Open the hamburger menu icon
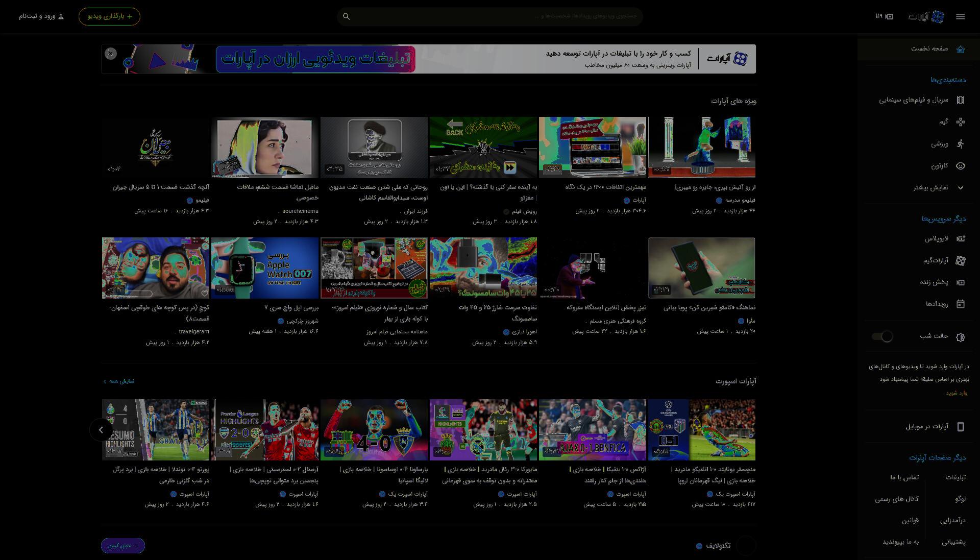Image resolution: width=980 pixels, height=560 pixels. (960, 17)
